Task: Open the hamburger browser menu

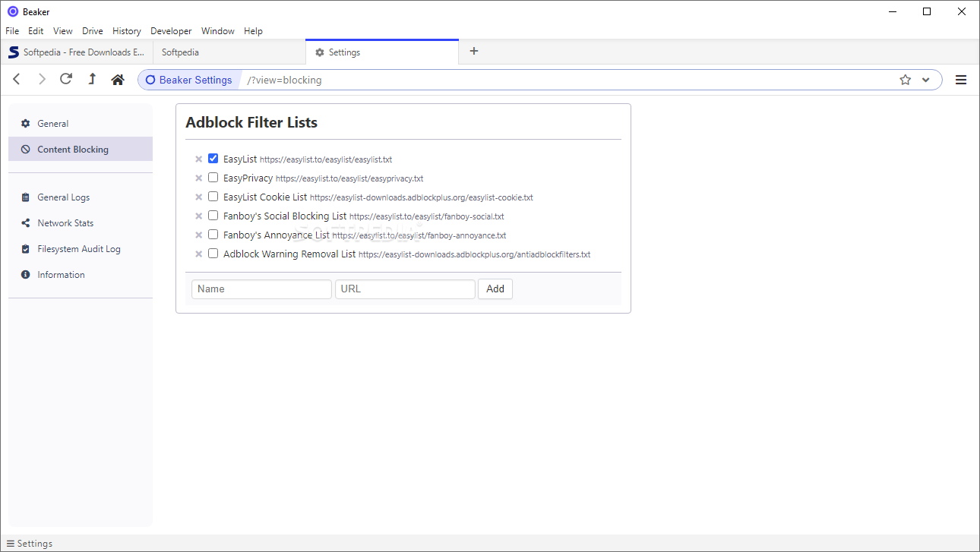Action: coord(961,80)
